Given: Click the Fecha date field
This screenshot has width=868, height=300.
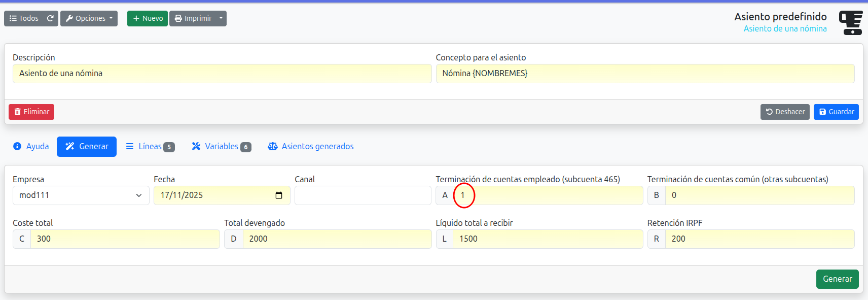Looking at the screenshot, I should click(222, 195).
